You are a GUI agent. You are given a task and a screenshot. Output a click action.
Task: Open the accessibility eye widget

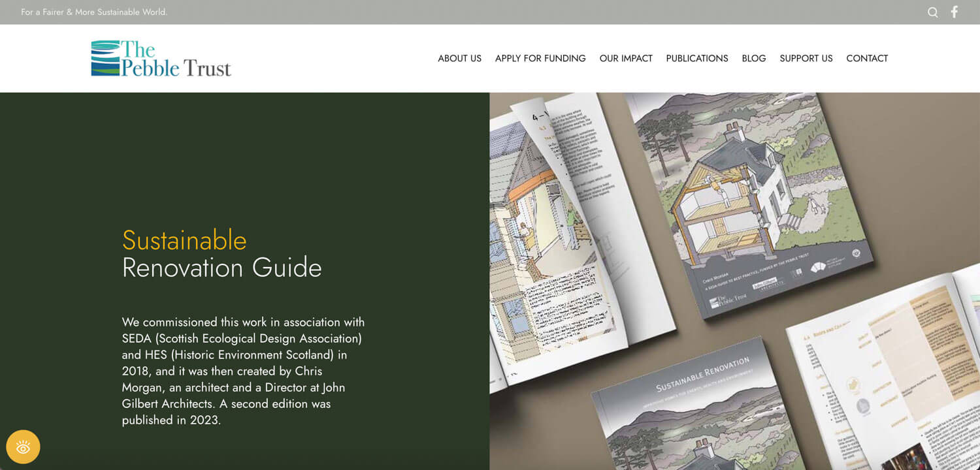tap(23, 447)
